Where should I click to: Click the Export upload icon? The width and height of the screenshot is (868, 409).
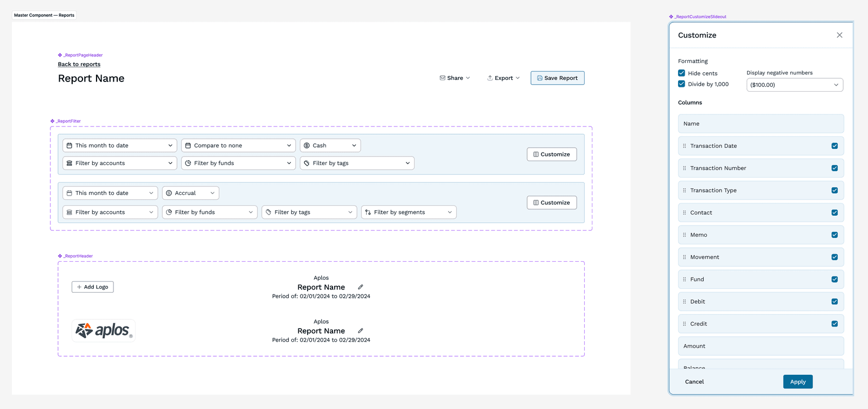coord(490,78)
